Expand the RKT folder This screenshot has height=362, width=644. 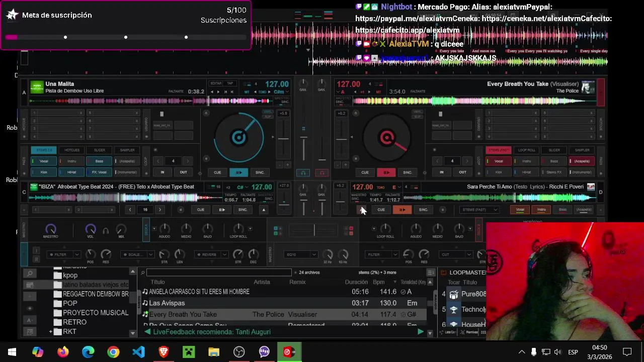click(x=50, y=332)
